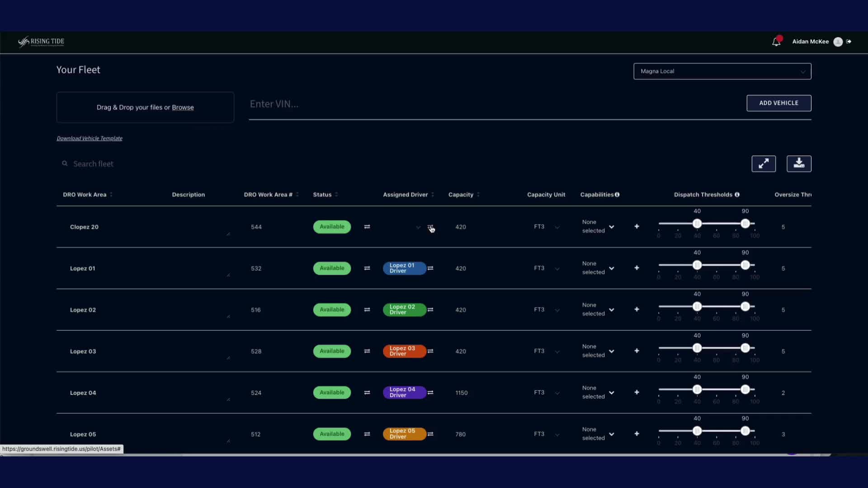Expand the capabilities selector for Lopez 04
The height and width of the screenshot is (488, 868).
point(611,393)
